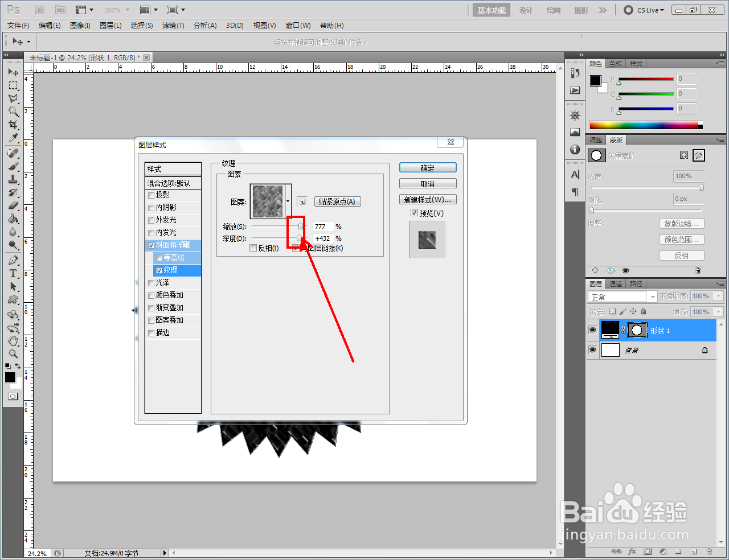Enable the 内阴影 inner shadow checkbox

click(151, 208)
